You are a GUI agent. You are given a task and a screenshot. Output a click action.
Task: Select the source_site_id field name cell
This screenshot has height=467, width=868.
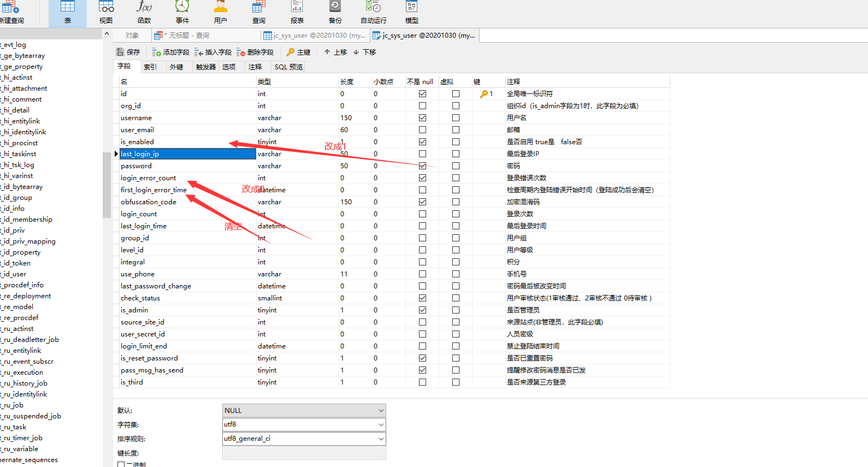tap(187, 322)
